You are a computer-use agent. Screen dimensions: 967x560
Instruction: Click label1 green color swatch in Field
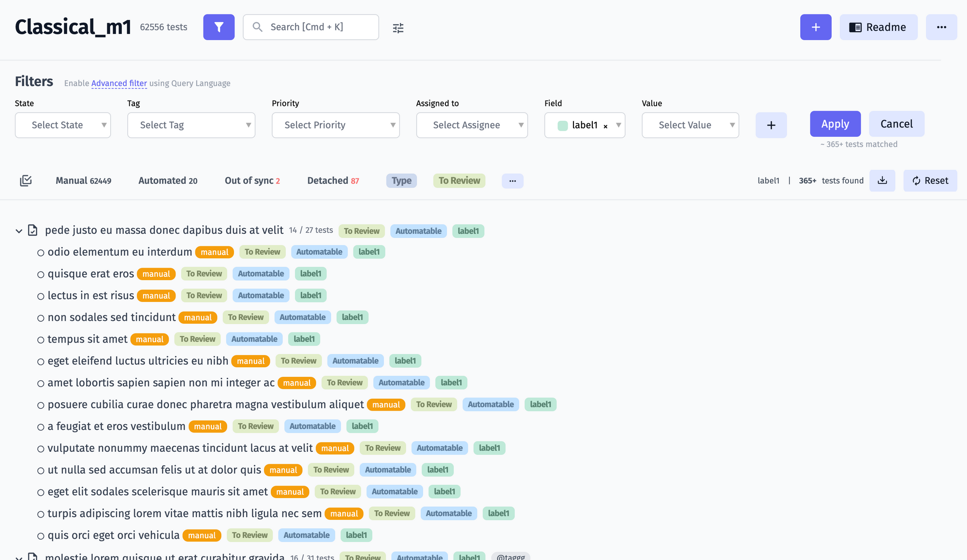click(563, 126)
